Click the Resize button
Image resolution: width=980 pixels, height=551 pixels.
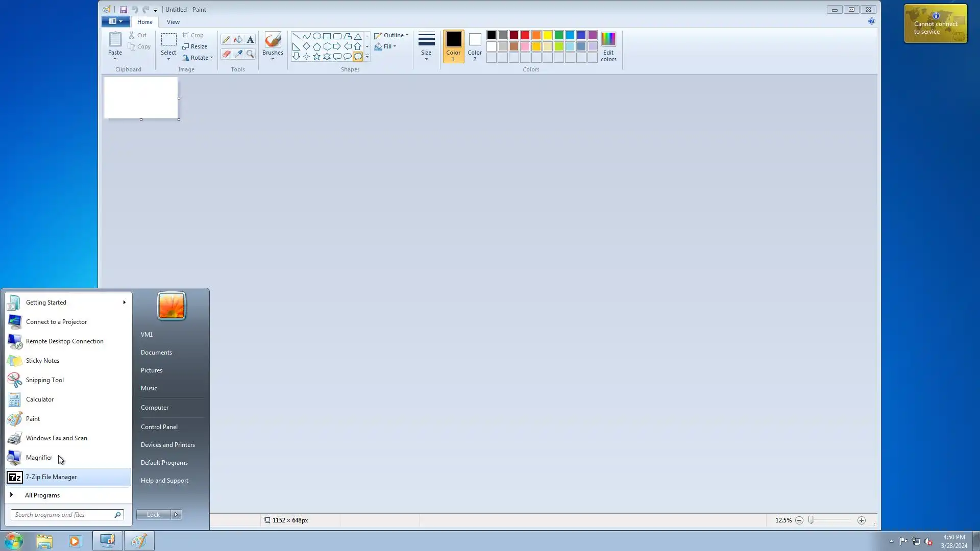[x=195, y=46]
